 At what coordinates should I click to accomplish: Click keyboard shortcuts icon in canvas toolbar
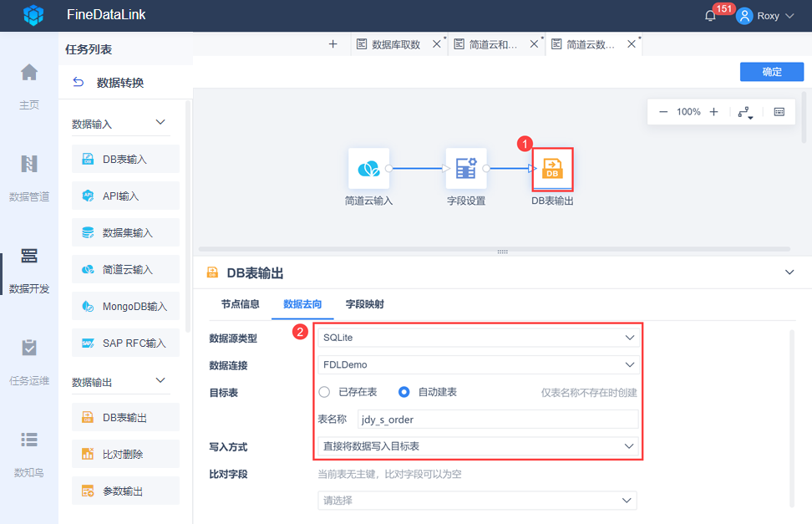click(x=779, y=112)
